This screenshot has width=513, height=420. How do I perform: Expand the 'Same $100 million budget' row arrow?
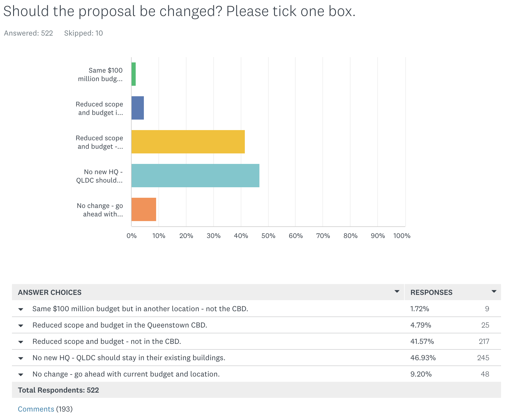(x=21, y=309)
